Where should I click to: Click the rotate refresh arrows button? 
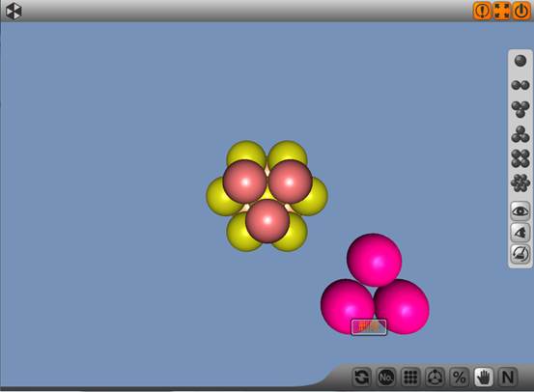tap(362, 377)
